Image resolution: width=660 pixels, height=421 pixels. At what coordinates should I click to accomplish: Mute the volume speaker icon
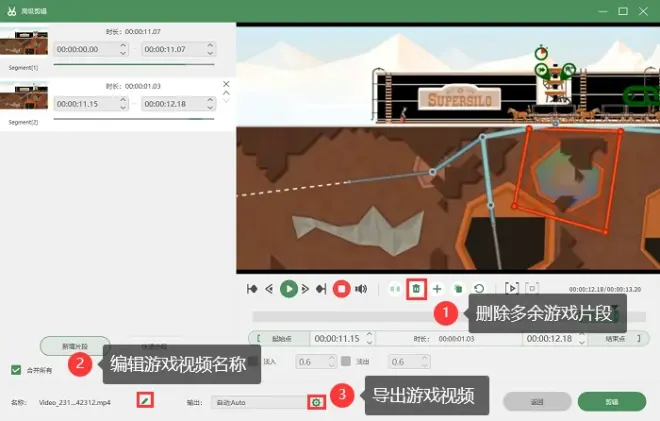[361, 289]
